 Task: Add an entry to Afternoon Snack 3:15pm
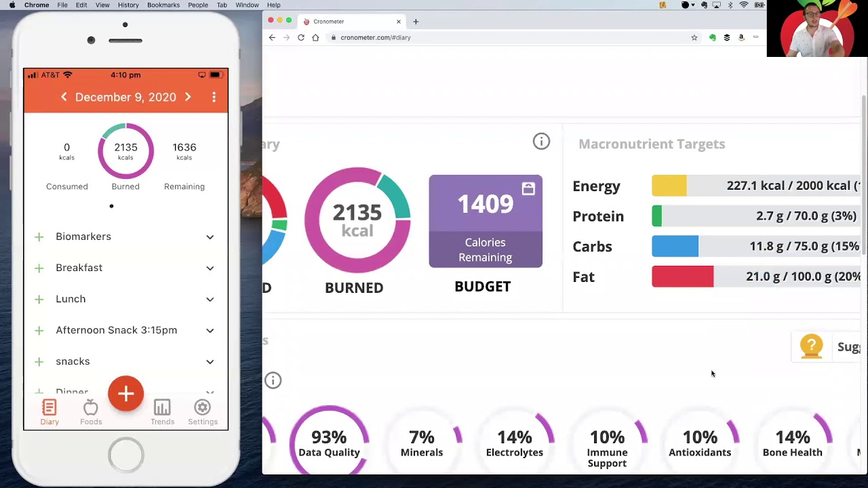pyautogui.click(x=39, y=330)
